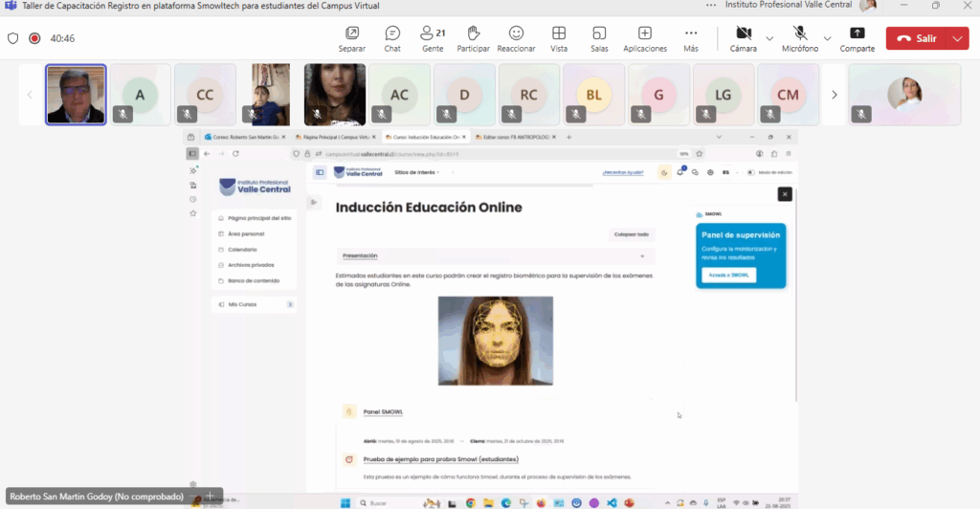The image size is (980, 509).
Task: Show next participants with right arrow
Action: tap(834, 95)
